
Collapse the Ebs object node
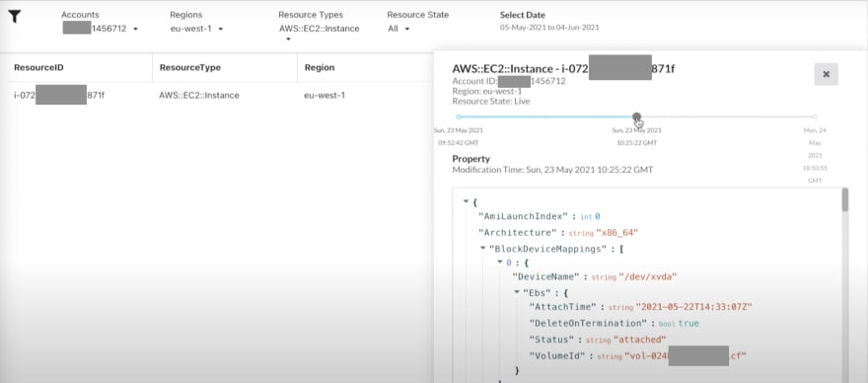pyautogui.click(x=517, y=291)
